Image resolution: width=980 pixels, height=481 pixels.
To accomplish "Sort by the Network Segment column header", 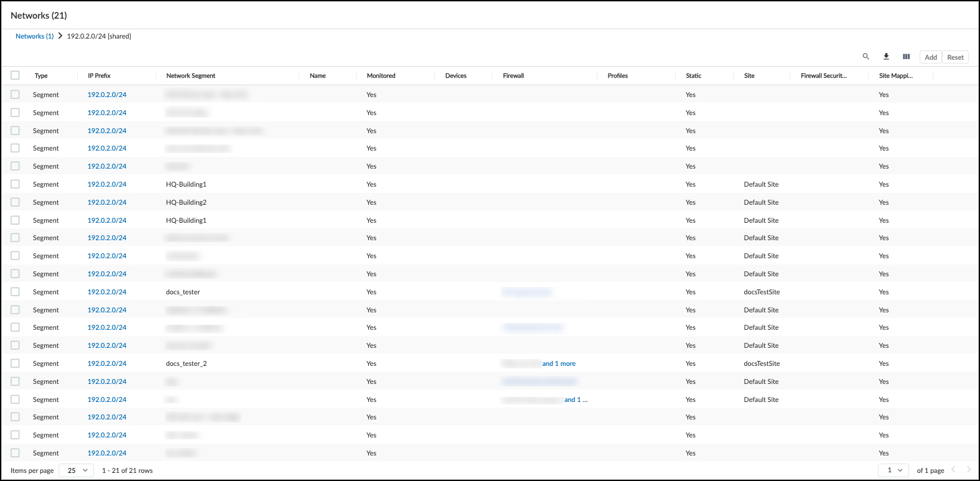I will click(190, 76).
